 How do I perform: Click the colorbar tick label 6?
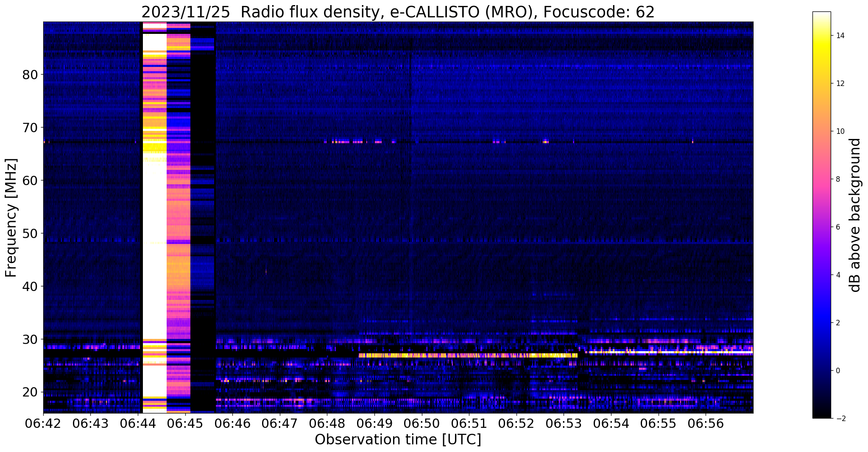click(837, 227)
